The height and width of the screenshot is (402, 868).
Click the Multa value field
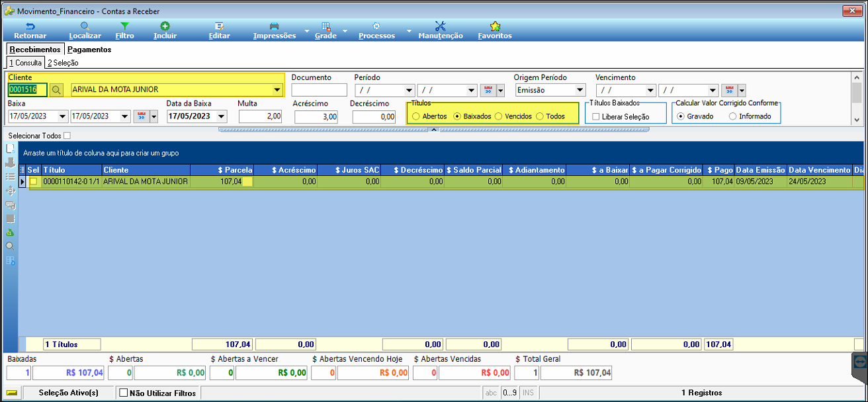click(260, 116)
